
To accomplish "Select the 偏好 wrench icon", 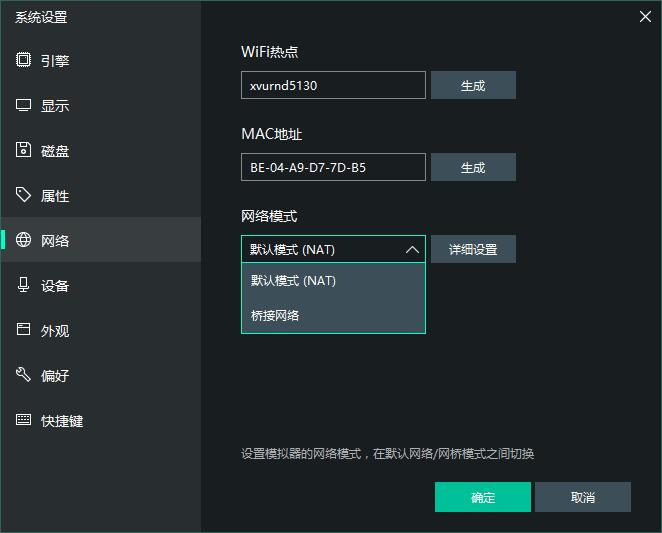I will [24, 375].
